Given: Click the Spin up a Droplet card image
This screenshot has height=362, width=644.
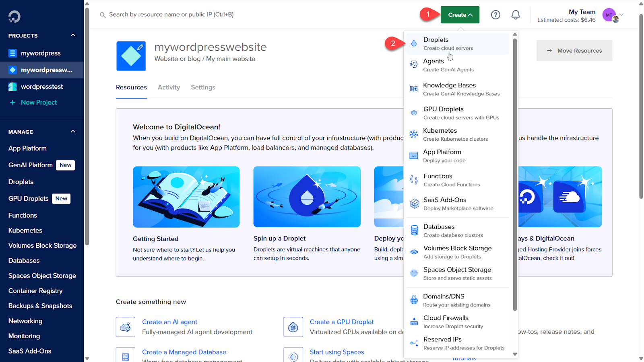Looking at the screenshot, I should click(307, 197).
